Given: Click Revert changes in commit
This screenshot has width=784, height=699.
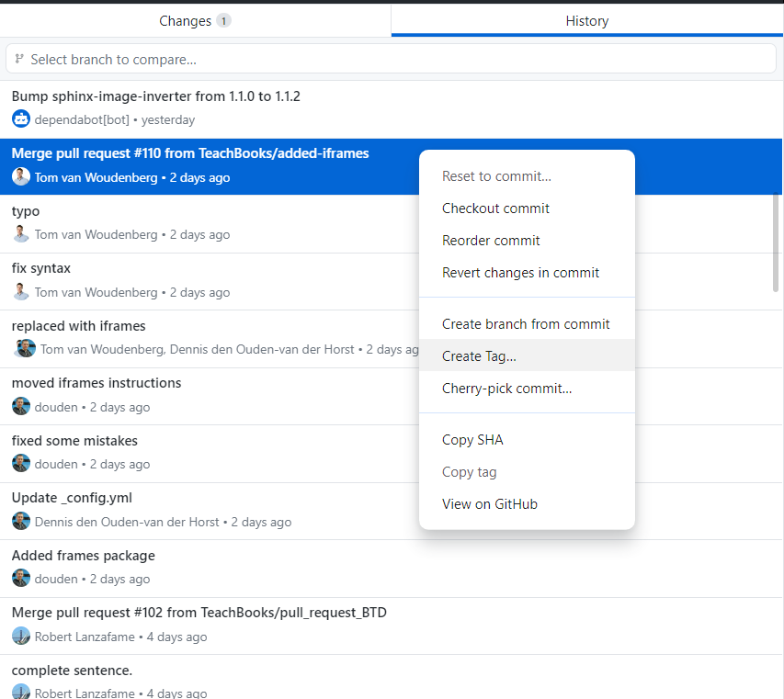Looking at the screenshot, I should pyautogui.click(x=520, y=273).
